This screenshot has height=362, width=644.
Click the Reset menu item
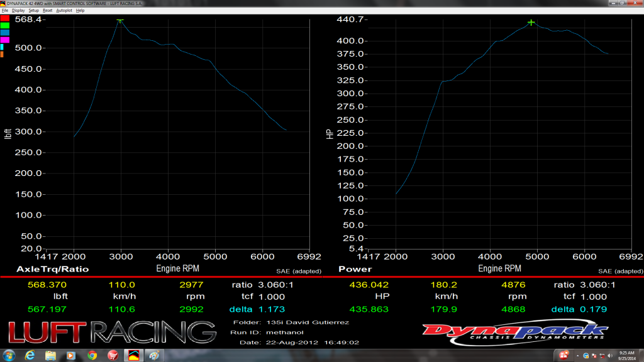coord(48,11)
